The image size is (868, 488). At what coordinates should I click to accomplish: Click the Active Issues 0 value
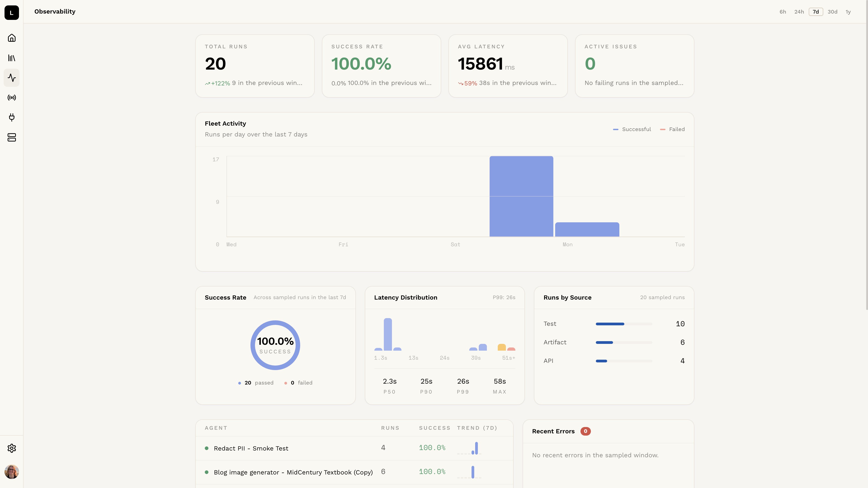click(x=590, y=64)
